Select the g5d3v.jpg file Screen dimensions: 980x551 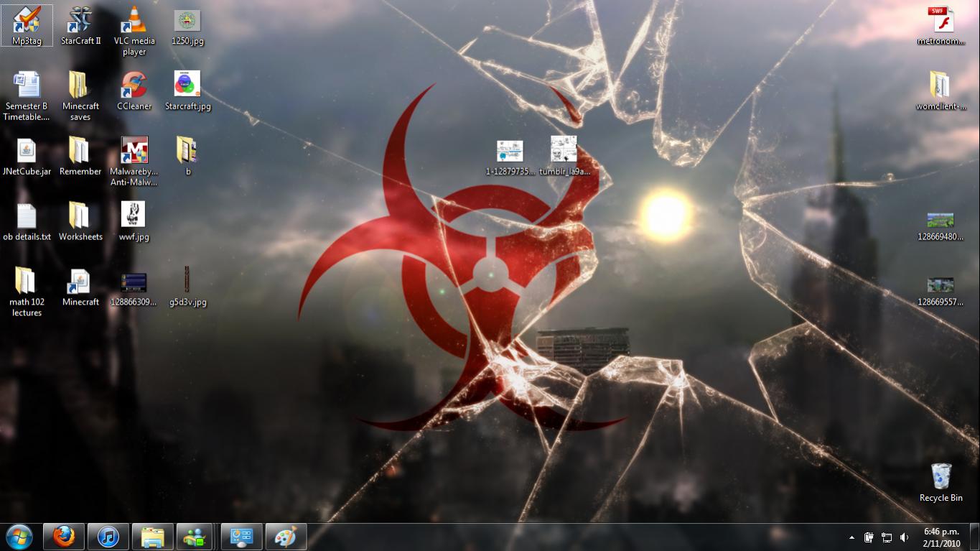click(x=187, y=287)
